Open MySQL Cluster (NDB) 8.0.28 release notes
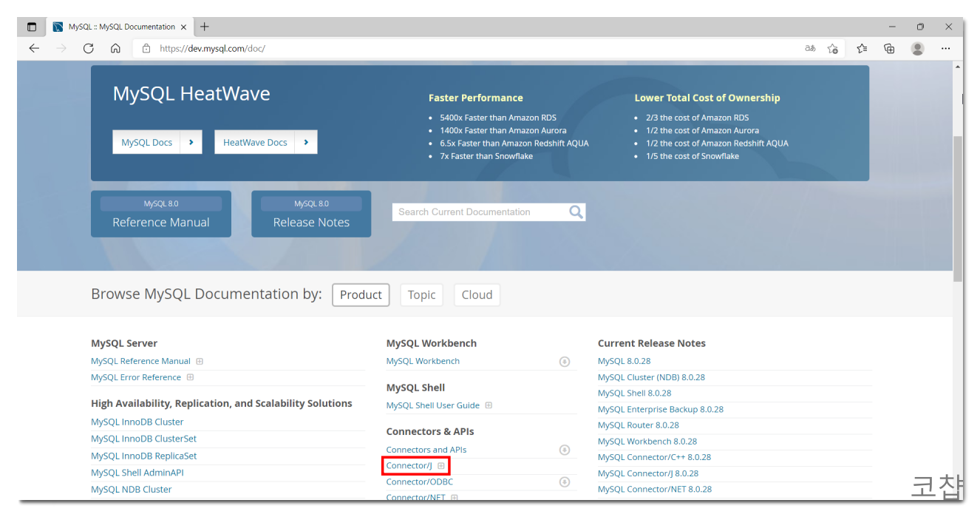The height and width of the screenshot is (517, 980). (651, 377)
